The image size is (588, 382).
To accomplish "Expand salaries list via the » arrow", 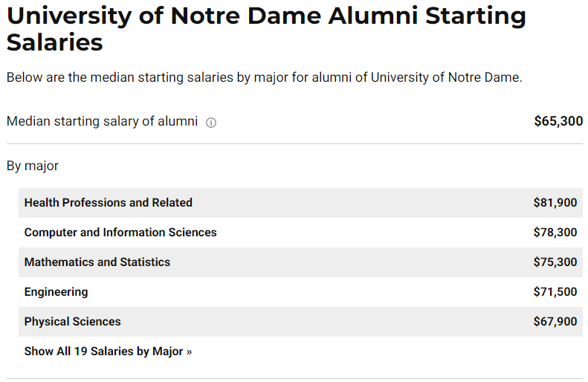I will pos(189,352).
